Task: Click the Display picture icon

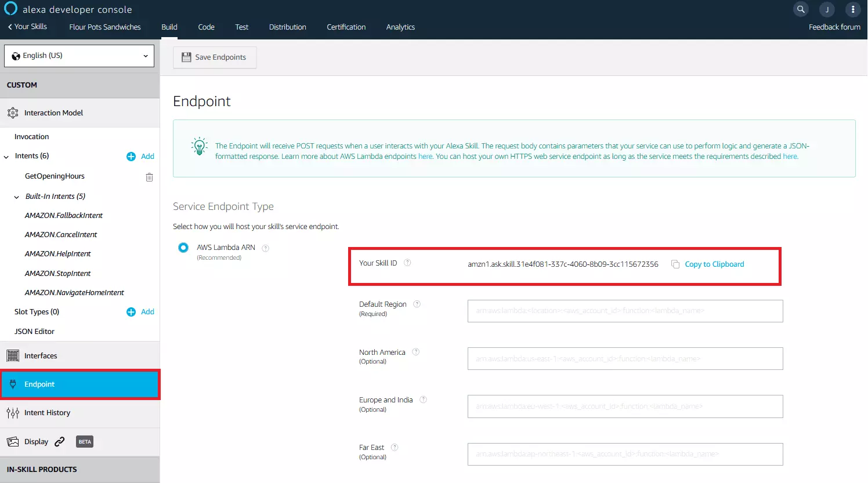Action: [13, 442]
